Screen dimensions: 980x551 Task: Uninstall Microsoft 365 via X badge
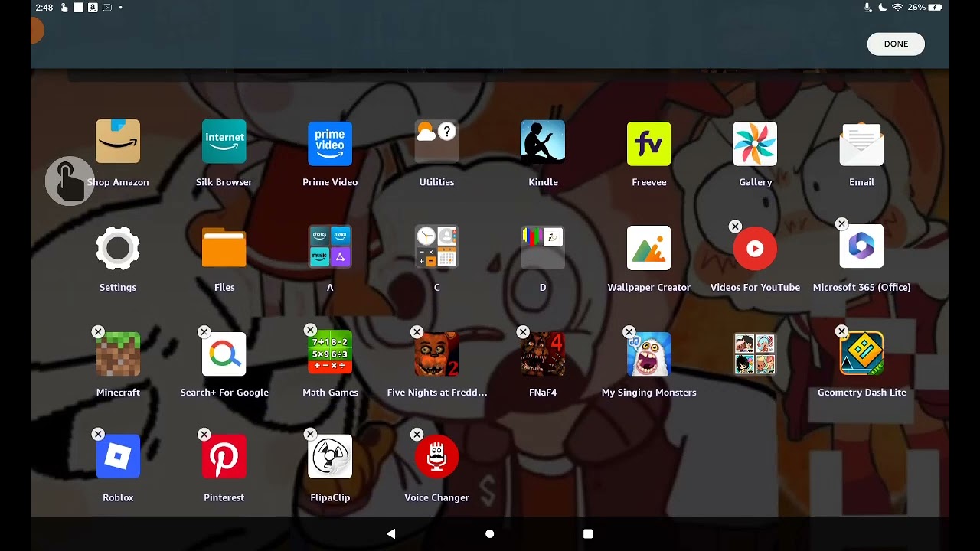(841, 224)
